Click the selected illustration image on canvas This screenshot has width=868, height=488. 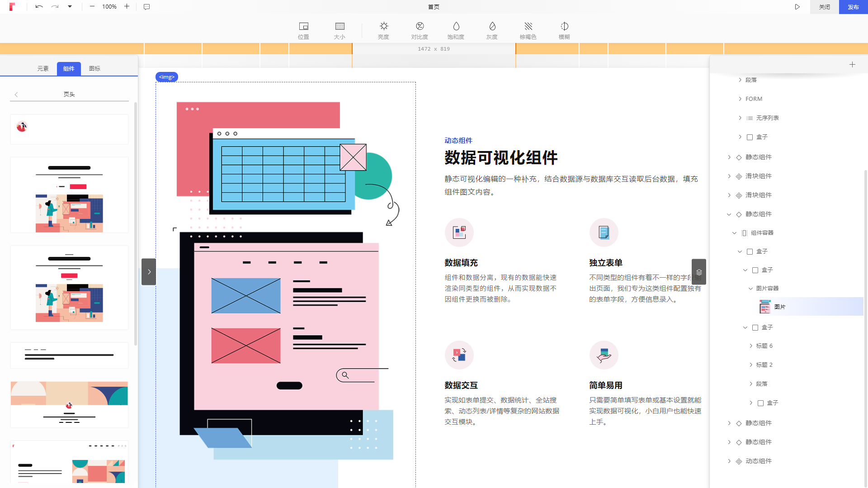point(286,285)
